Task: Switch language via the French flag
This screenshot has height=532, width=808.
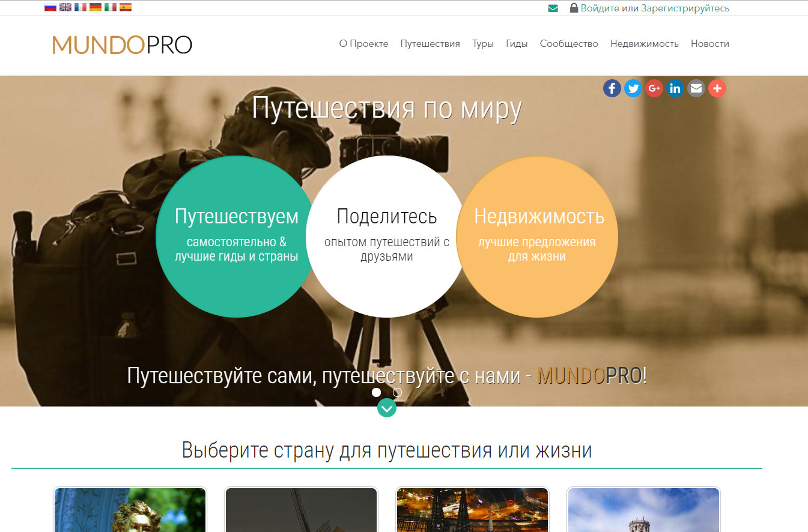Action: [80, 7]
